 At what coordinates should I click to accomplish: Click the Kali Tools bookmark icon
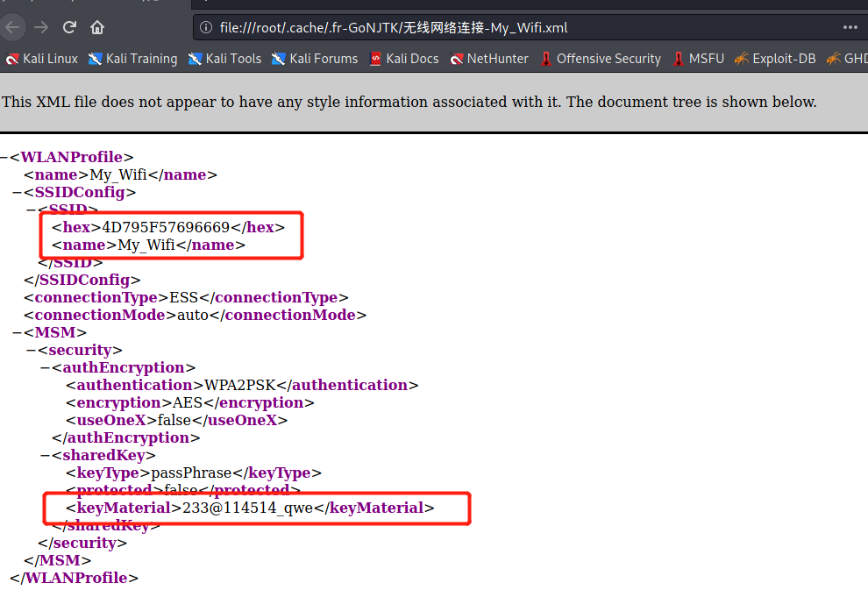coord(195,59)
